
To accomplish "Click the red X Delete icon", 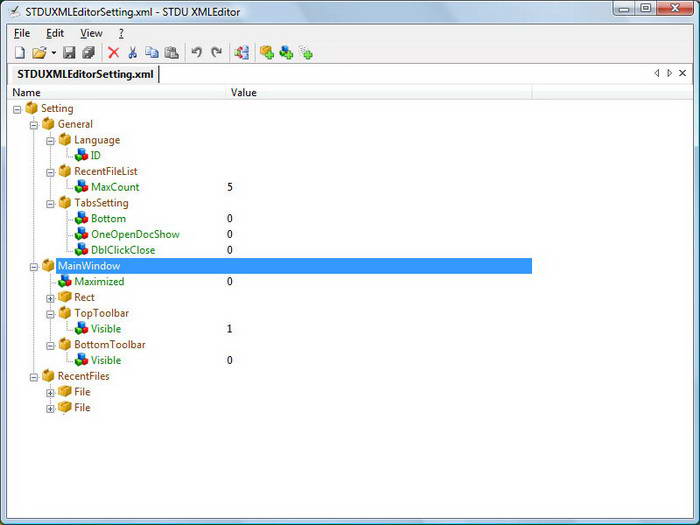I will pos(113,53).
